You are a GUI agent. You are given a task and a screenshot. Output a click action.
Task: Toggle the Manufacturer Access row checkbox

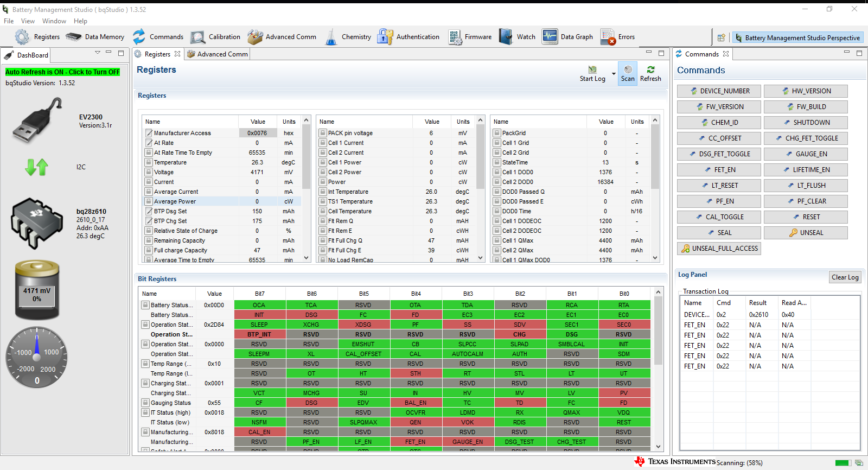149,133
